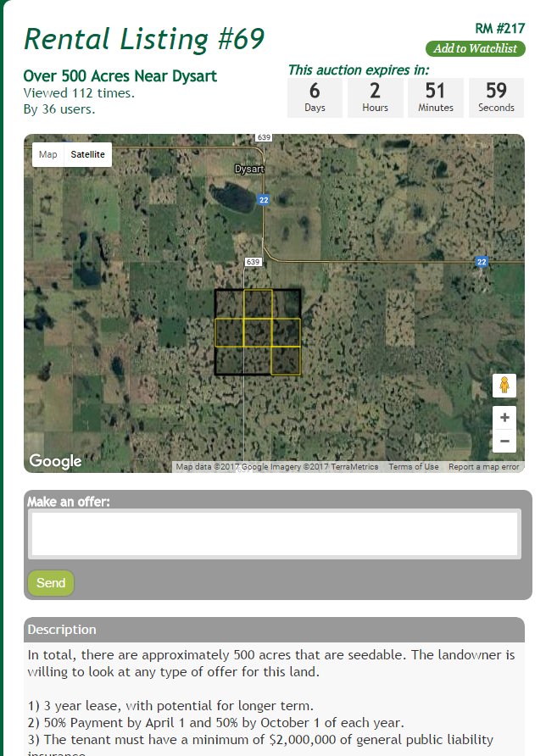Click the 639 road marker at map top
The image size is (546, 756).
pyautogui.click(x=264, y=137)
